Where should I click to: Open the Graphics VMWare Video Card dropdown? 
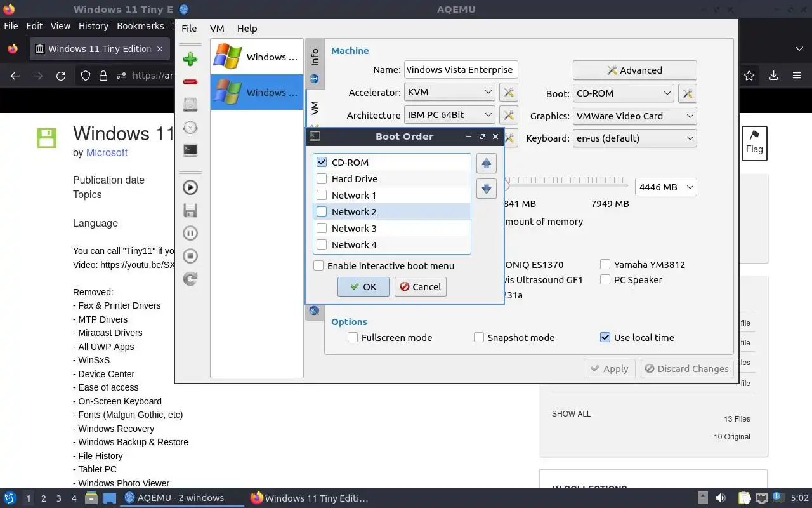tap(634, 116)
